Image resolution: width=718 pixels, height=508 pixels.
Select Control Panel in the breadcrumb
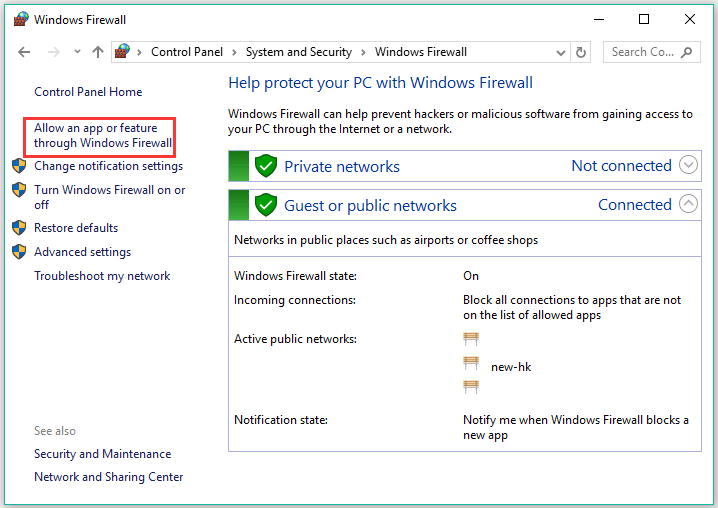pyautogui.click(x=187, y=52)
